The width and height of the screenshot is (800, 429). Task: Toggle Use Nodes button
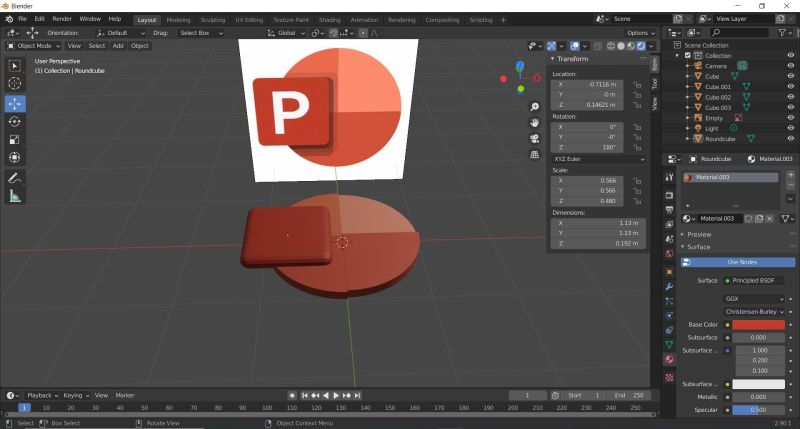737,262
